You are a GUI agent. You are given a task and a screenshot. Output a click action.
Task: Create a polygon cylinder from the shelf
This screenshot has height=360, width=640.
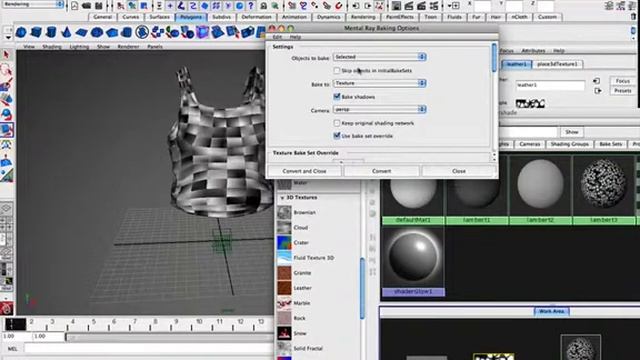coord(51,32)
